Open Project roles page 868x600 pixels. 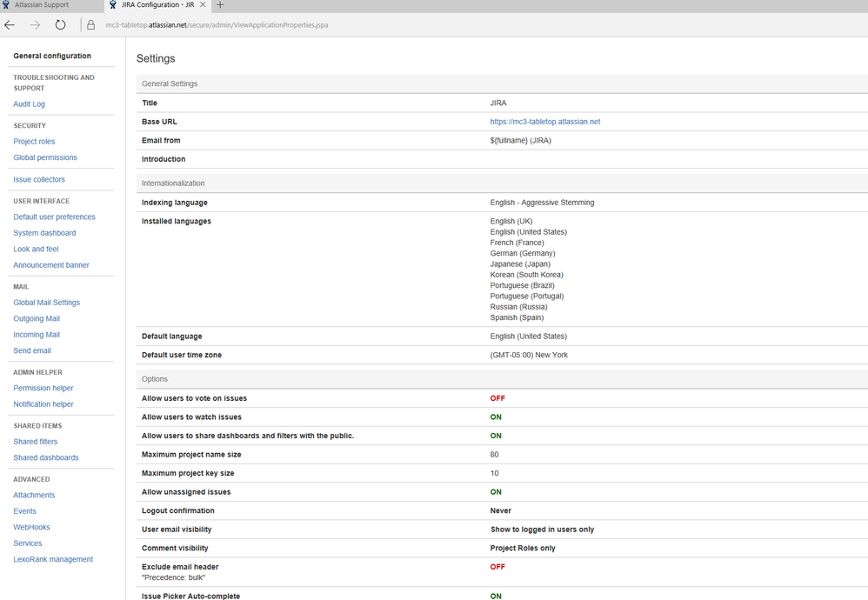tap(34, 142)
